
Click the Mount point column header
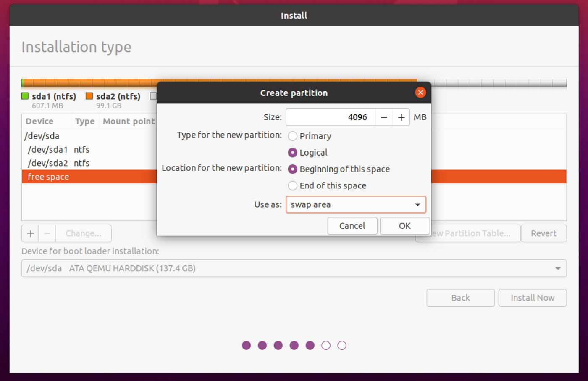tap(129, 122)
